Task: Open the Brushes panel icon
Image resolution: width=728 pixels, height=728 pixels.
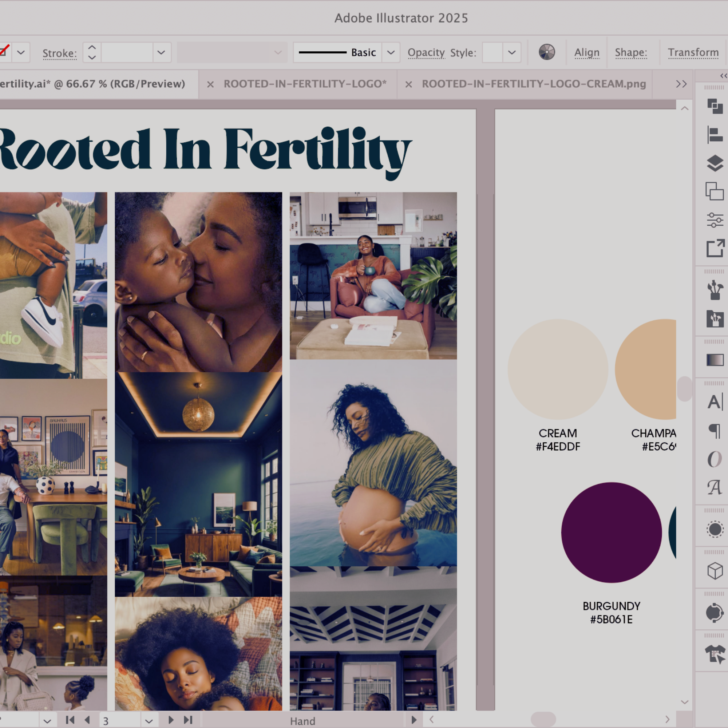Action: [715, 290]
